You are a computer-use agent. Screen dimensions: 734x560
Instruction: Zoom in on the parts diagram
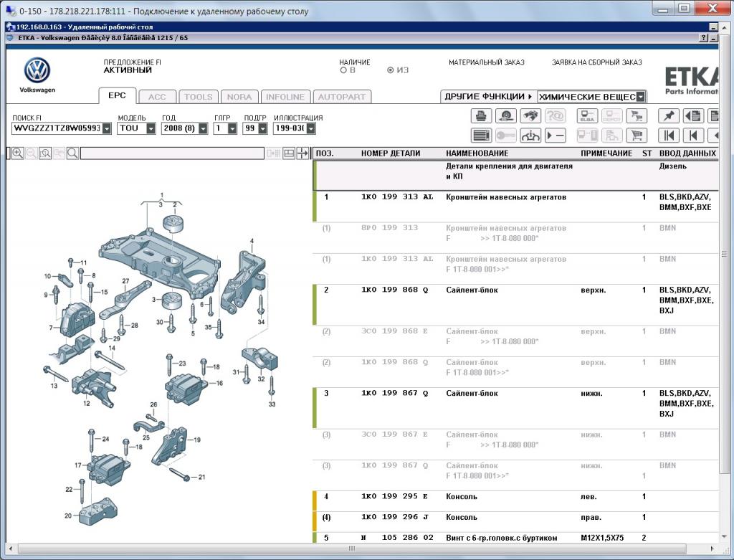coord(18,153)
